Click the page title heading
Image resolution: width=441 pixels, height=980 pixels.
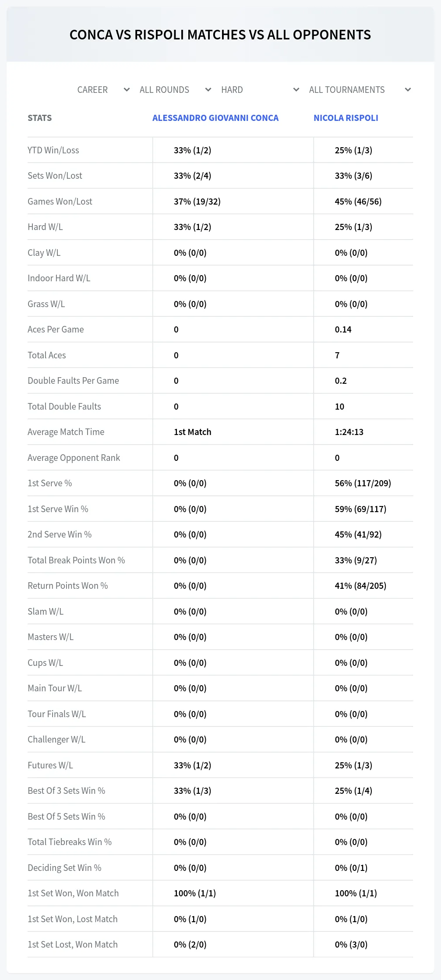[220, 35]
